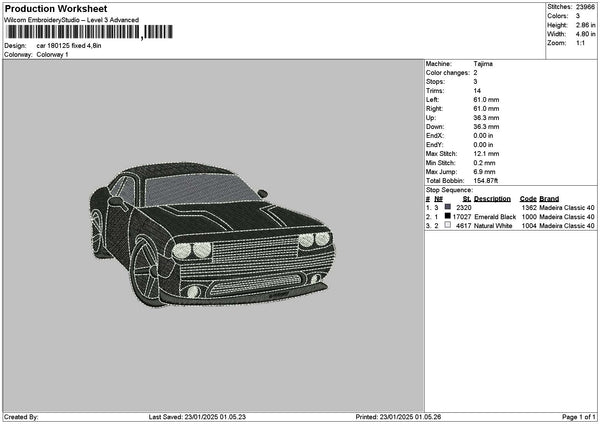Viewport: 600px width, 424px height.
Task: Click the St. column header
Action: 466,198
